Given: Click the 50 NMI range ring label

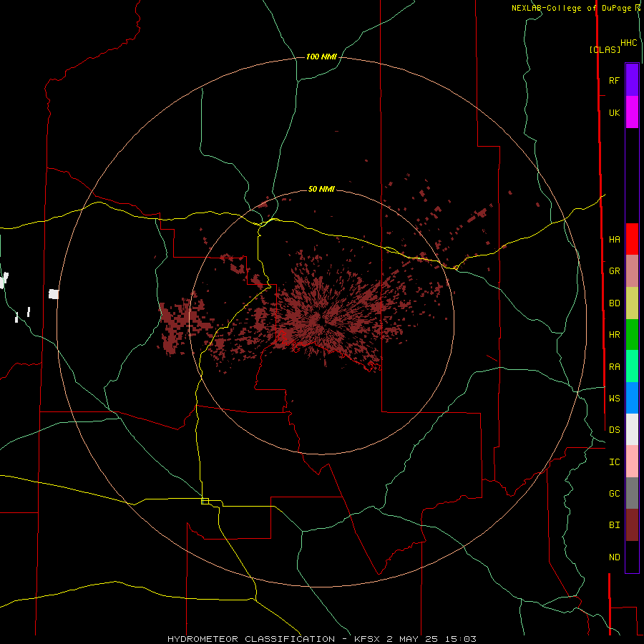Looking at the screenshot, I should coord(321,189).
